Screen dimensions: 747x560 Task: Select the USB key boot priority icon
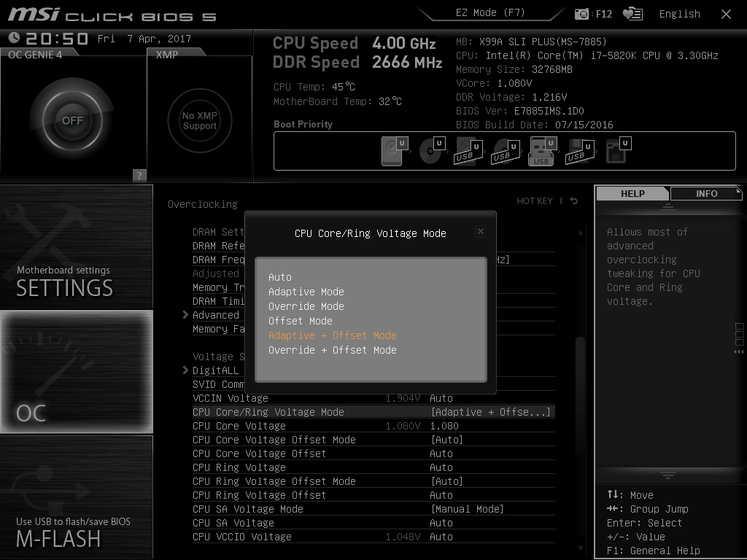(543, 150)
